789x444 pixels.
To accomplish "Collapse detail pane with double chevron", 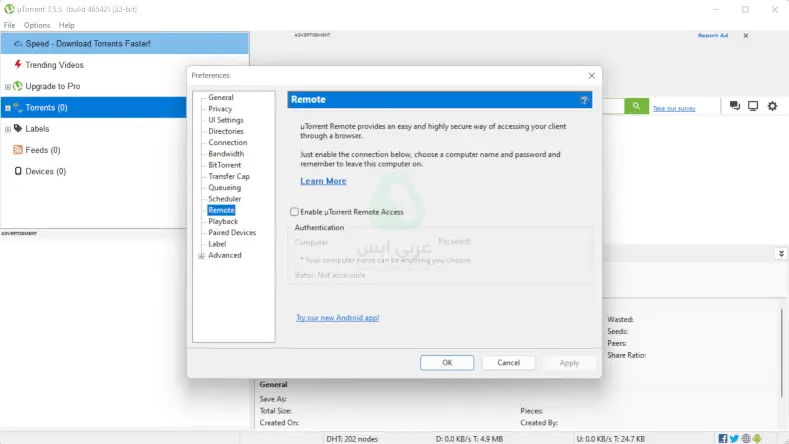I will click(780, 254).
